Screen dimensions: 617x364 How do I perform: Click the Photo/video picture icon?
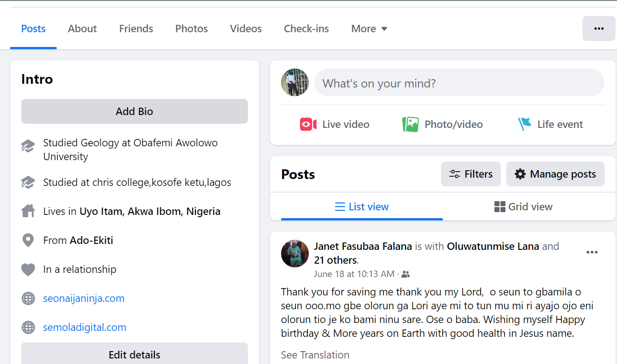click(410, 124)
